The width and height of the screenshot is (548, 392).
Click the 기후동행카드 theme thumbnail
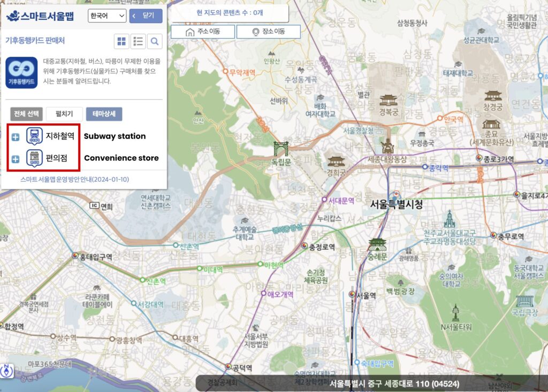(x=21, y=72)
